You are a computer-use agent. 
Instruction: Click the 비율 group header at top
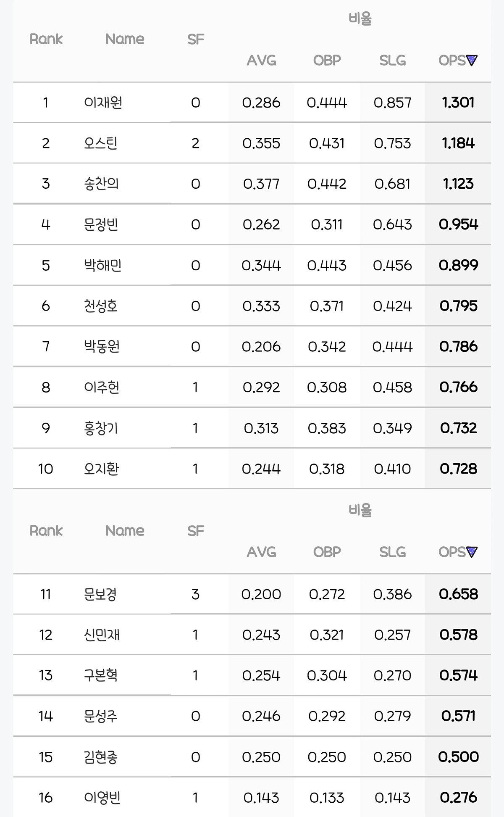tap(360, 19)
